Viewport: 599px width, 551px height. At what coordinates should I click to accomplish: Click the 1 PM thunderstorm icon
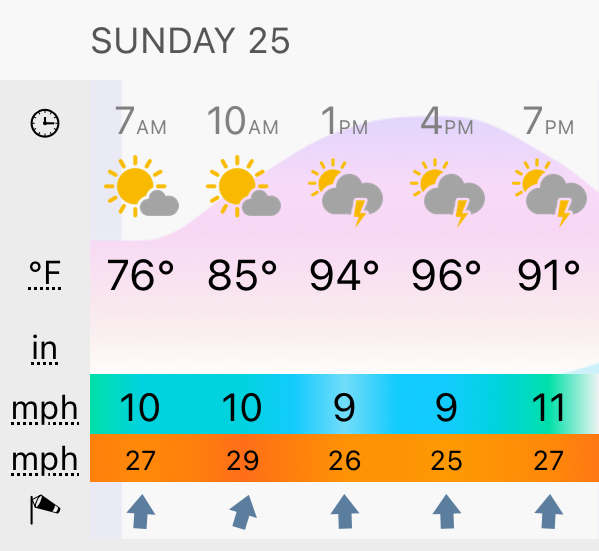tap(345, 192)
